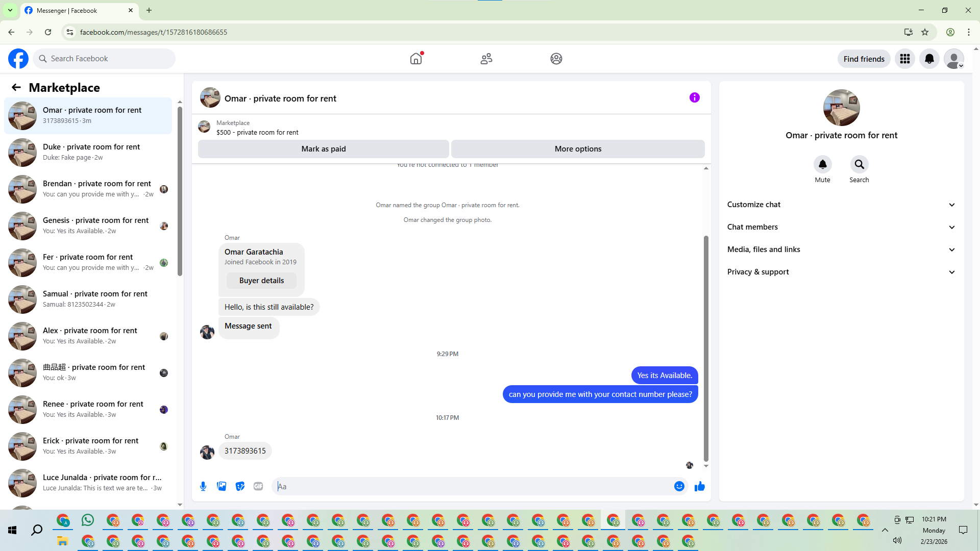Open Facebook notifications bell
980x551 pixels.
929,59
